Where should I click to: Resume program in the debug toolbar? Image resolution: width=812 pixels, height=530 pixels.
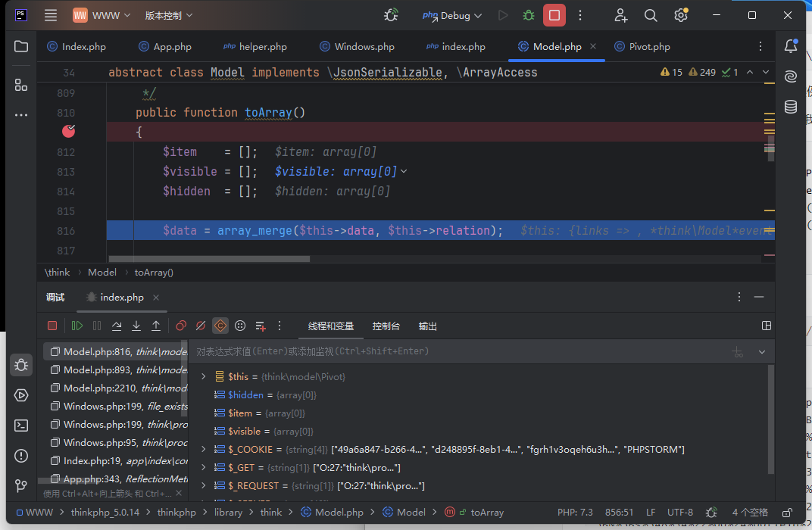coord(77,326)
